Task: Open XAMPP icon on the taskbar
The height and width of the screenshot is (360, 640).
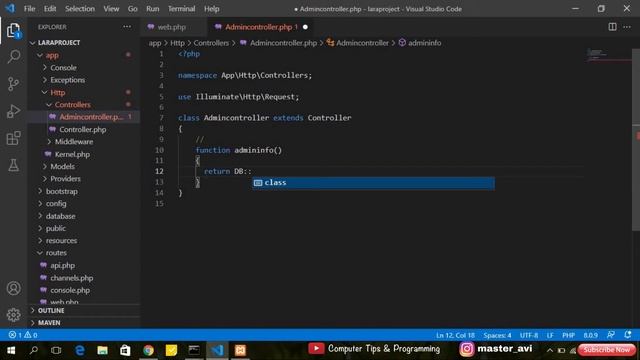Action: [x=240, y=350]
